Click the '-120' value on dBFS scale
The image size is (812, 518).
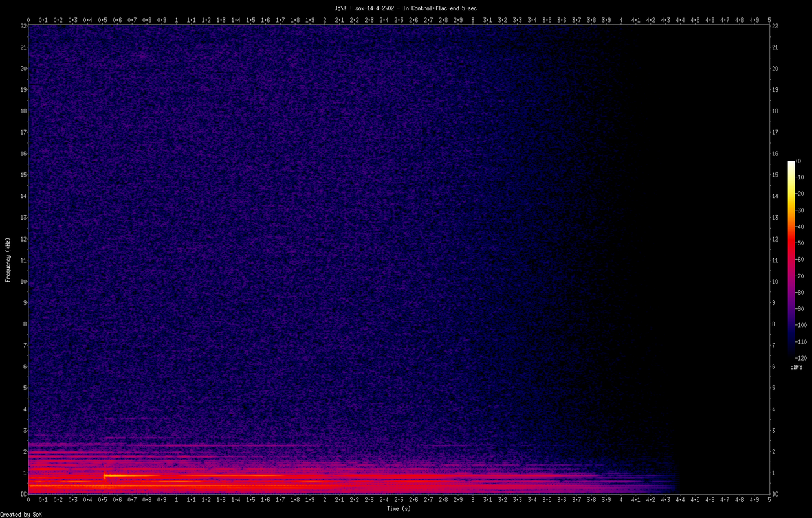[800, 357]
